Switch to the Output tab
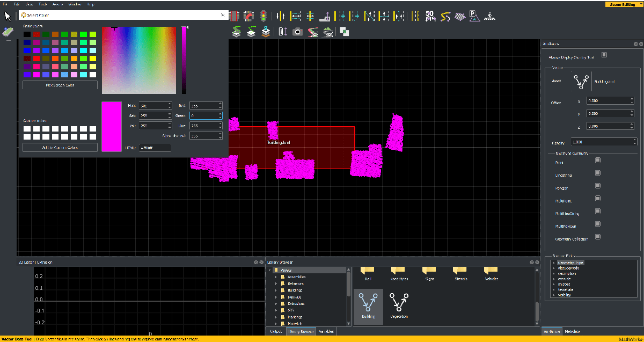Screen dimensions: 644x342 pyautogui.click(x=276, y=331)
